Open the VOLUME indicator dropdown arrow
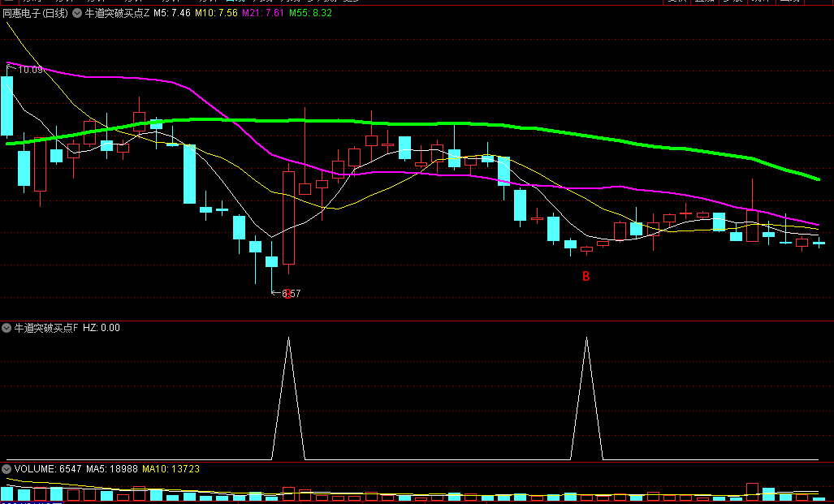The height and width of the screenshot is (504, 834). tap(7, 469)
